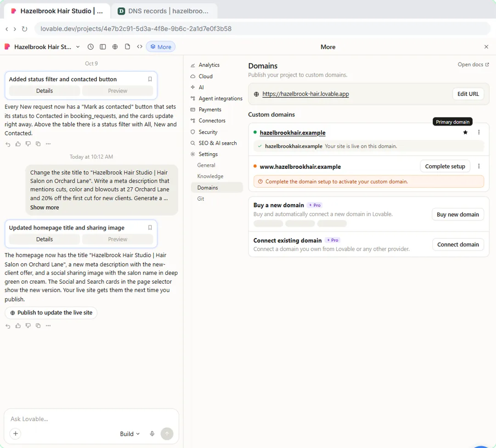Click the Edit URL button
This screenshot has width=496, height=448.
click(x=468, y=94)
